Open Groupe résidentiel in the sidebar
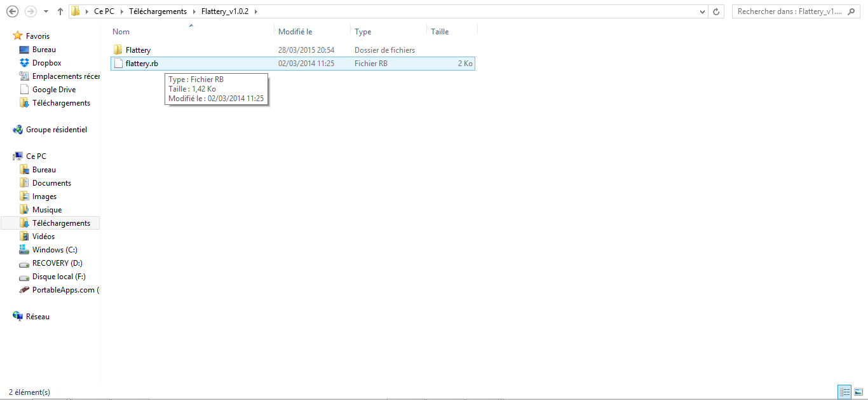868x400 pixels. coord(53,129)
